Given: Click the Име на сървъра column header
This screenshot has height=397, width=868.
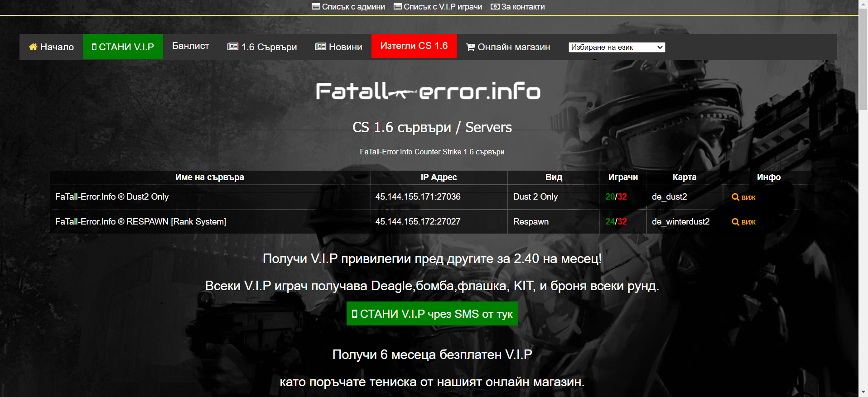Looking at the screenshot, I should [x=210, y=177].
